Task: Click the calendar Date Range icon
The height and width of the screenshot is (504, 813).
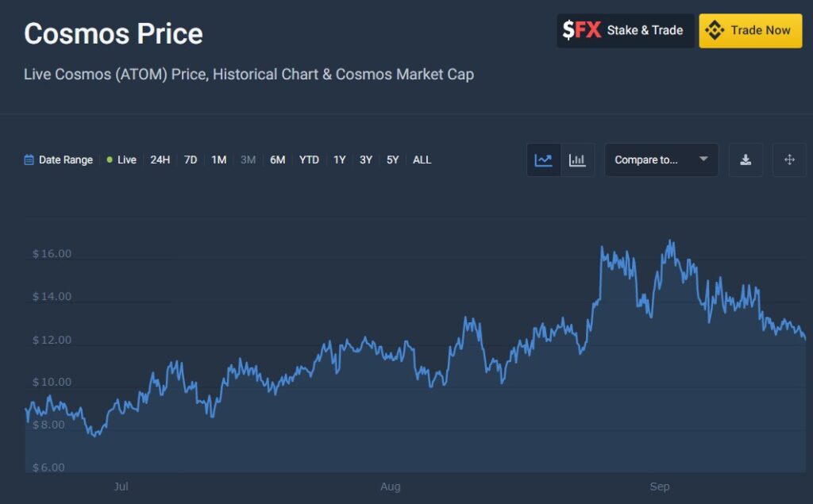Action: pyautogui.click(x=29, y=160)
